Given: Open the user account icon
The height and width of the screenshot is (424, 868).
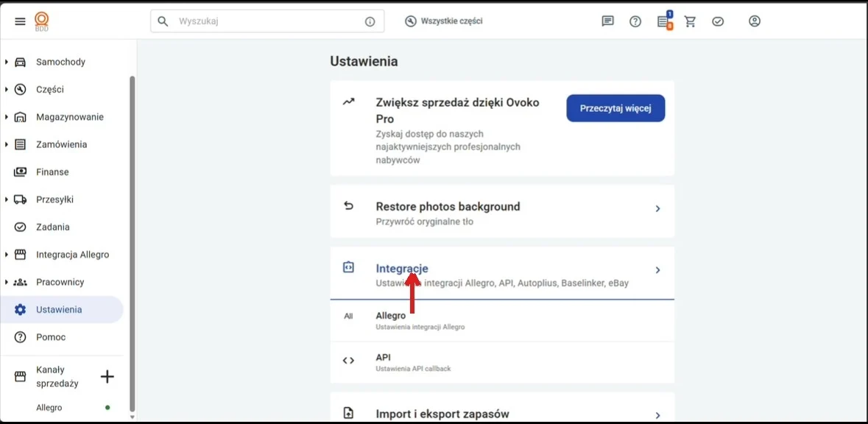Looking at the screenshot, I should tap(755, 21).
